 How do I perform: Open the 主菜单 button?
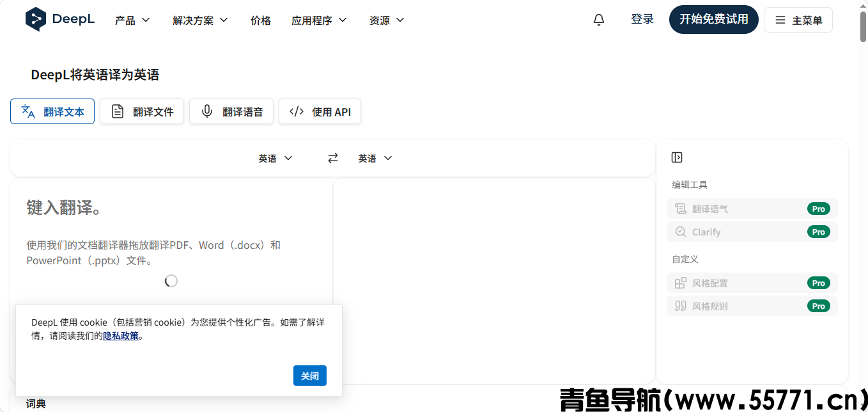click(x=798, y=20)
